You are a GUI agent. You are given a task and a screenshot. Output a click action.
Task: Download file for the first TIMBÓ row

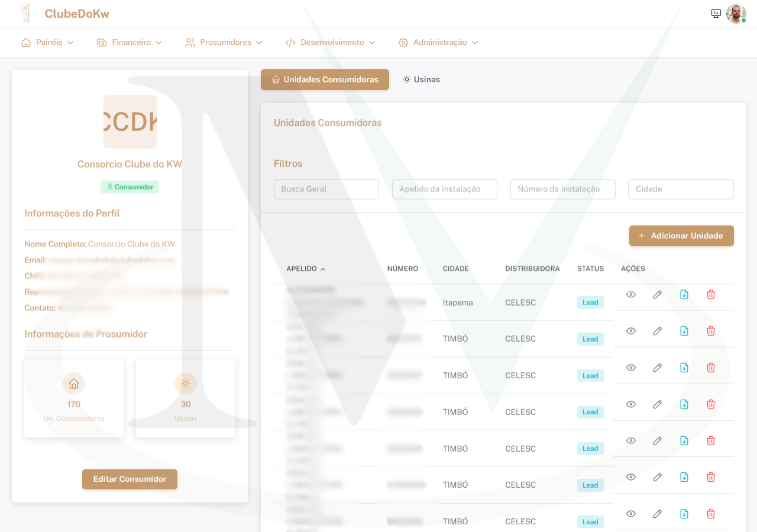click(x=684, y=331)
